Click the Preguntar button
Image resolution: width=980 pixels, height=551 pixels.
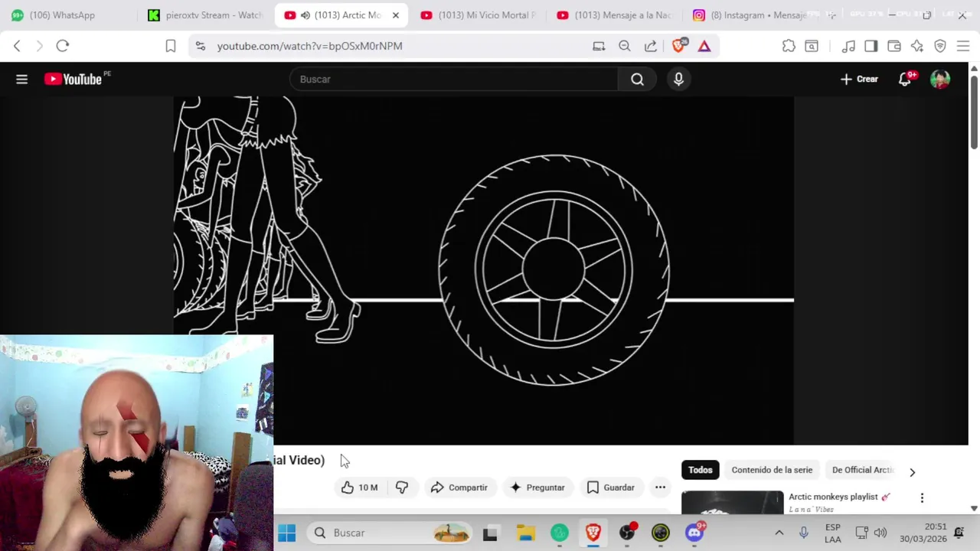[x=537, y=487]
